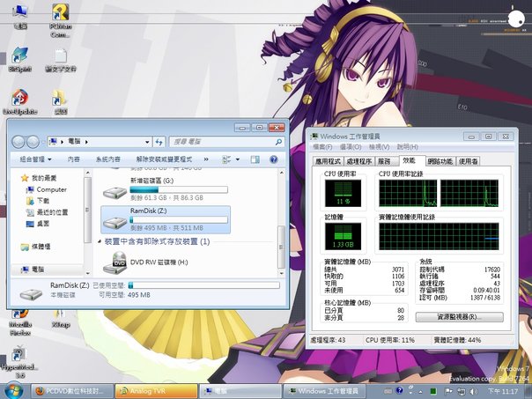Viewport: 532px width, 399px height.
Task: Click the clock in the taskbar
Action: (x=503, y=391)
